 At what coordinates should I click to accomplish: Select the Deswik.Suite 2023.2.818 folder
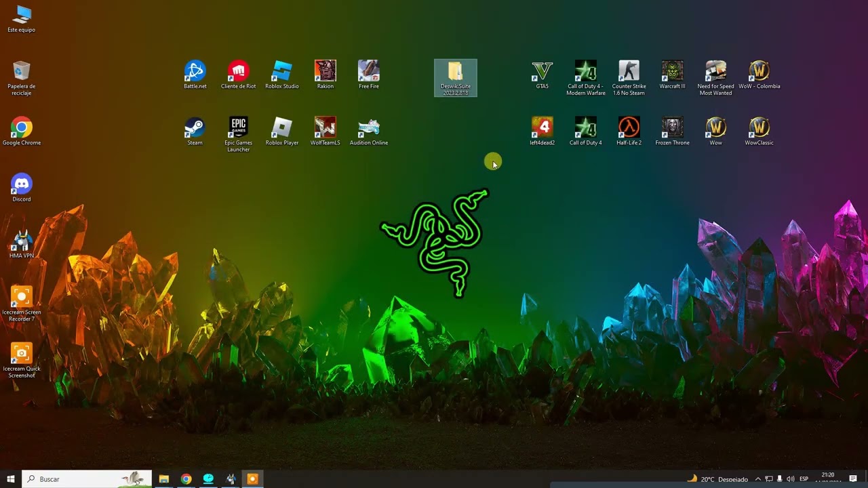point(456,78)
